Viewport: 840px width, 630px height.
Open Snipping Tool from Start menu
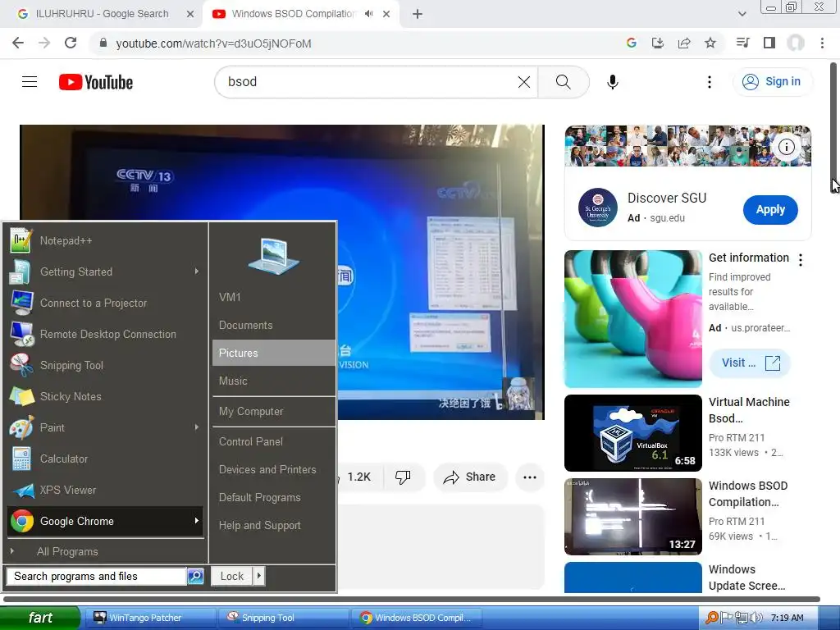[x=105, y=365]
